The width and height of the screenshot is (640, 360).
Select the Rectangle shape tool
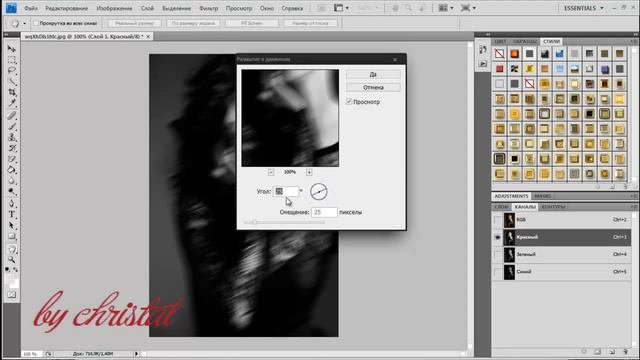click(x=12, y=236)
